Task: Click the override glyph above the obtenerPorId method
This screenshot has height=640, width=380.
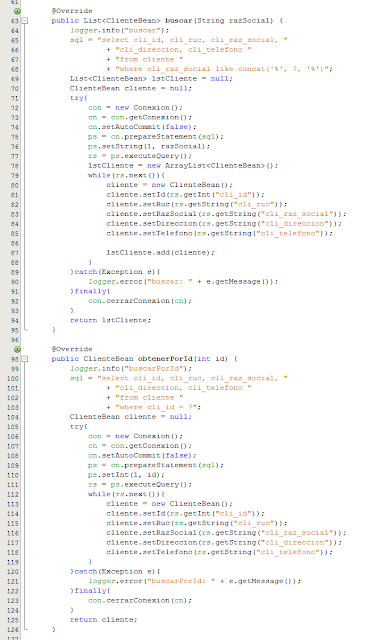Action: (17, 349)
